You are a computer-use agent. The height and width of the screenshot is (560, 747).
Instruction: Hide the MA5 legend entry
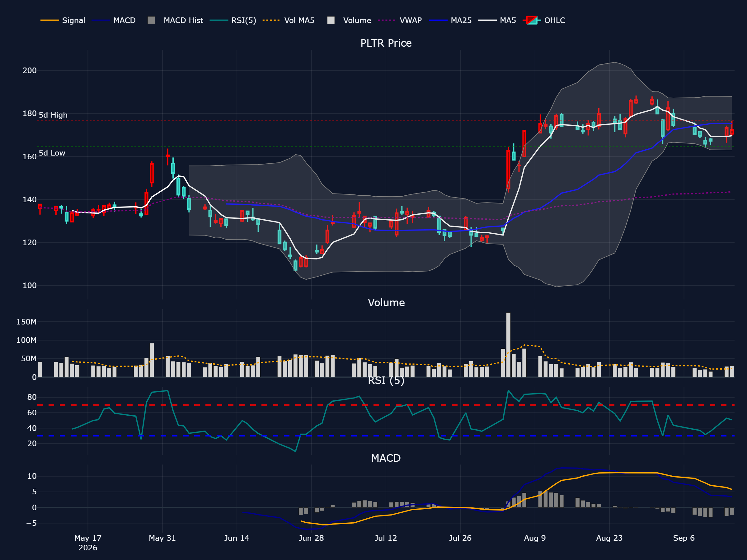pyautogui.click(x=497, y=20)
